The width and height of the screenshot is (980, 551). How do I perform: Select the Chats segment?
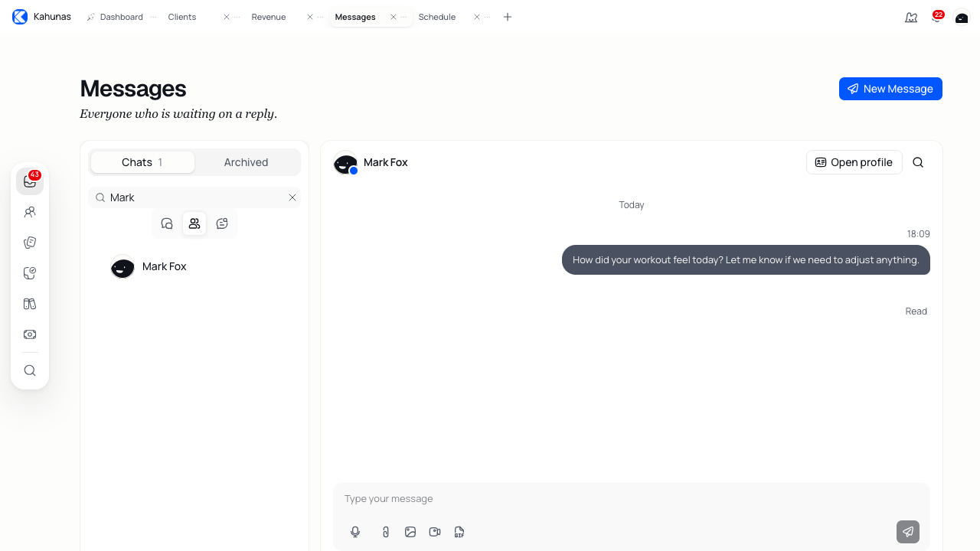tap(142, 162)
